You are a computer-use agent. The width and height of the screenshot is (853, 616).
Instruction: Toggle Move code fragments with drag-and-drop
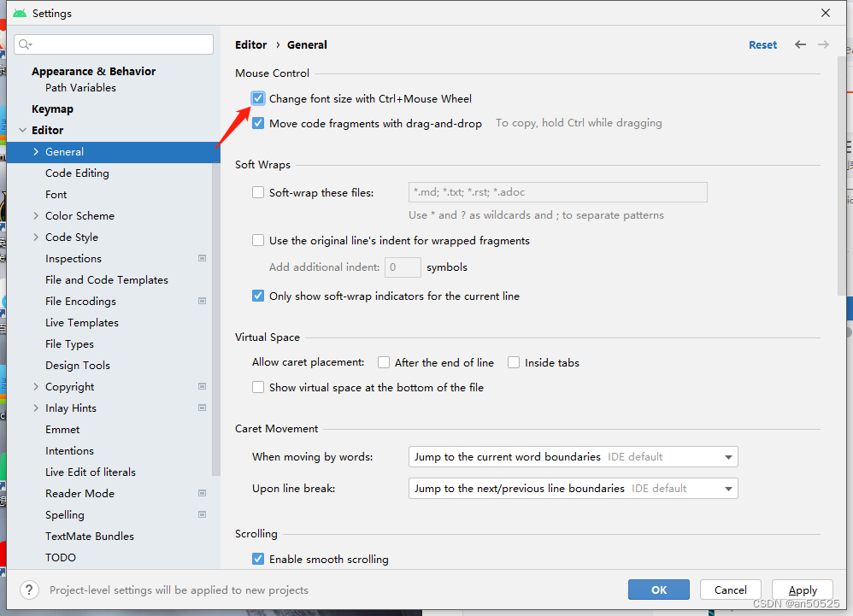258,123
